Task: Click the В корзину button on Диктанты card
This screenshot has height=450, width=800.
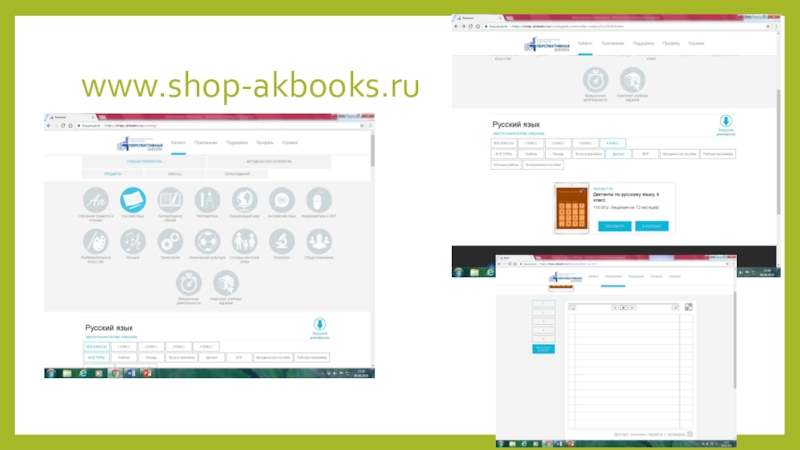Action: pyautogui.click(x=652, y=226)
